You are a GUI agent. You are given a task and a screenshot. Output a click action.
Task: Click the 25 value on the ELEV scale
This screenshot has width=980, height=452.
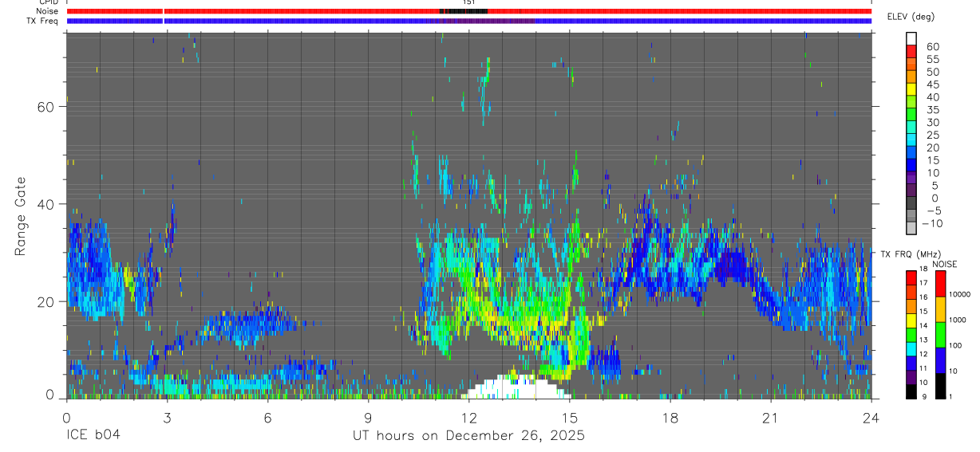coord(931,135)
